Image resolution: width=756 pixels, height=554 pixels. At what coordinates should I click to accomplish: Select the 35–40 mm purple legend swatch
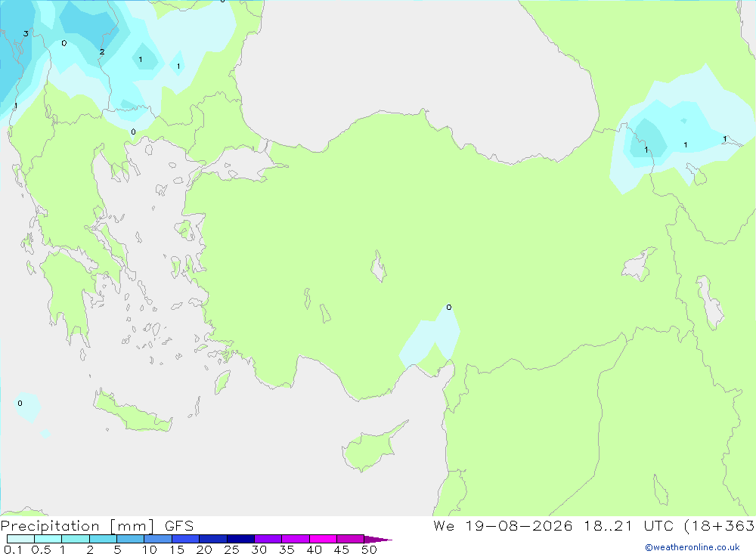pos(295,539)
